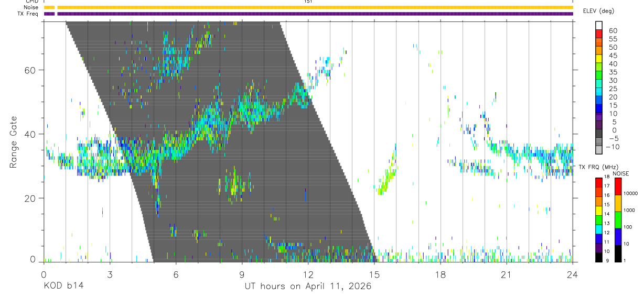Click the x-axis tick label '9'
Image resolution: width=644 pixels, height=297 pixels.
(x=242, y=274)
